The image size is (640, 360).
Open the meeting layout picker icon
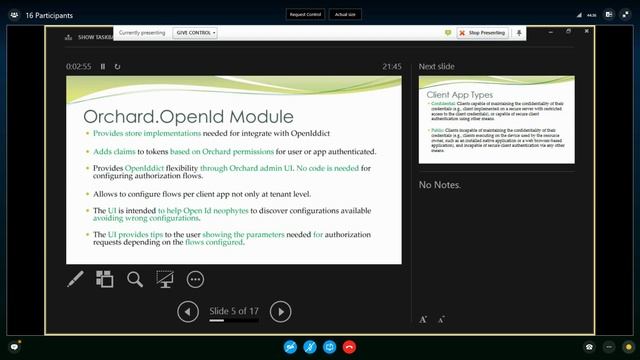click(609, 15)
